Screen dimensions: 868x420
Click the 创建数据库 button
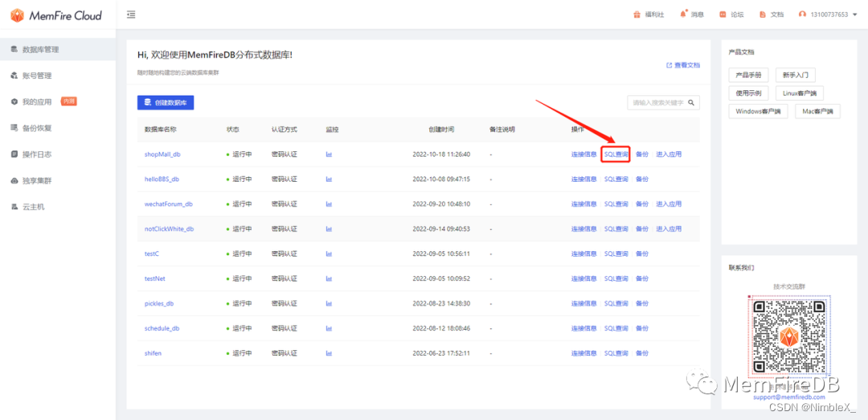pos(166,102)
